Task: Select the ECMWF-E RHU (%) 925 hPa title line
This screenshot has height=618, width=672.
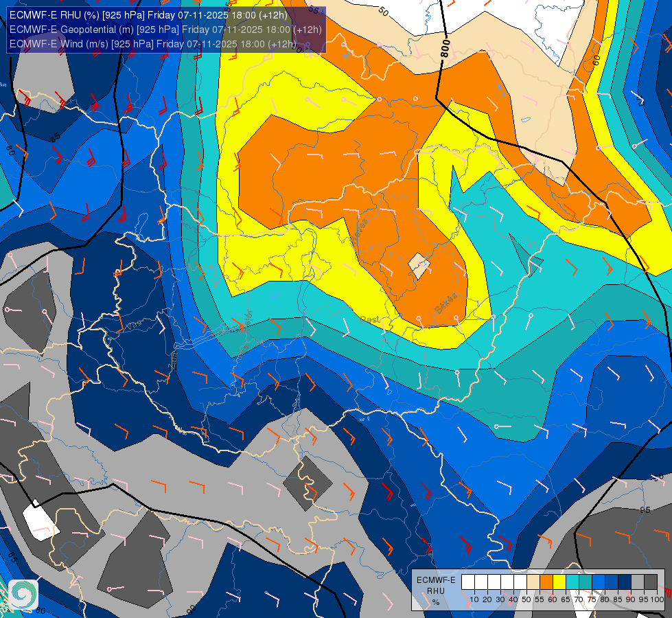Action: coord(148,15)
